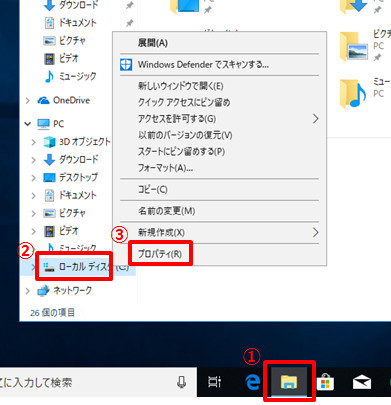Viewport: 391px width, 405px height.
Task: Click the Task View taskbar icon
Action: (x=214, y=382)
